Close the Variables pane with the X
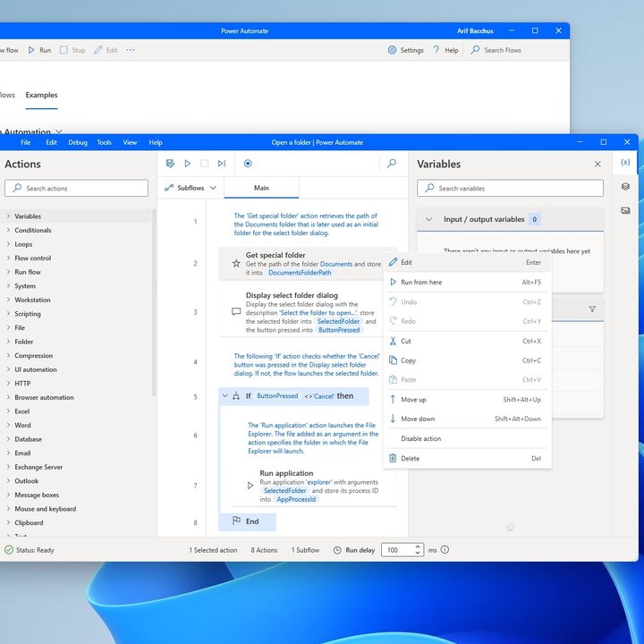Image resolution: width=644 pixels, height=644 pixels. click(x=597, y=164)
